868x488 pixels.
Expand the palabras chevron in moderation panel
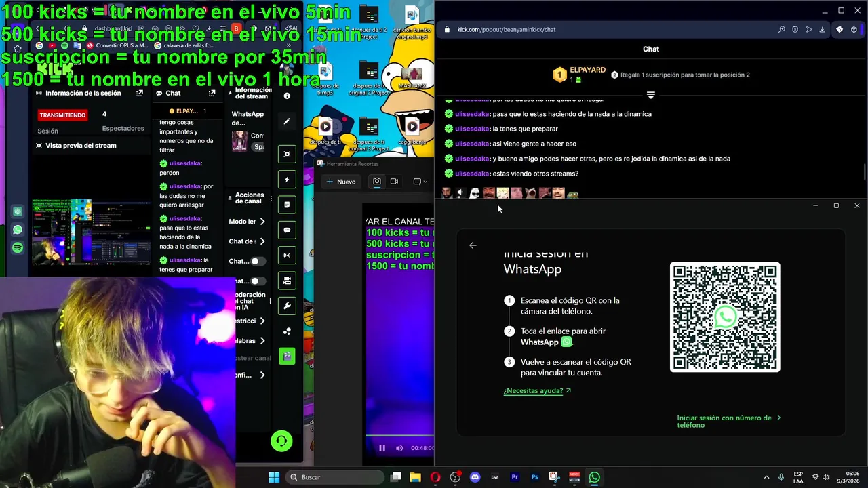point(262,341)
